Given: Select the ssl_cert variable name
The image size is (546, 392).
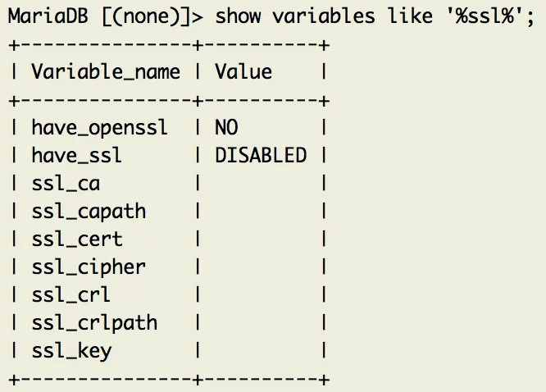Looking at the screenshot, I should [x=76, y=239].
